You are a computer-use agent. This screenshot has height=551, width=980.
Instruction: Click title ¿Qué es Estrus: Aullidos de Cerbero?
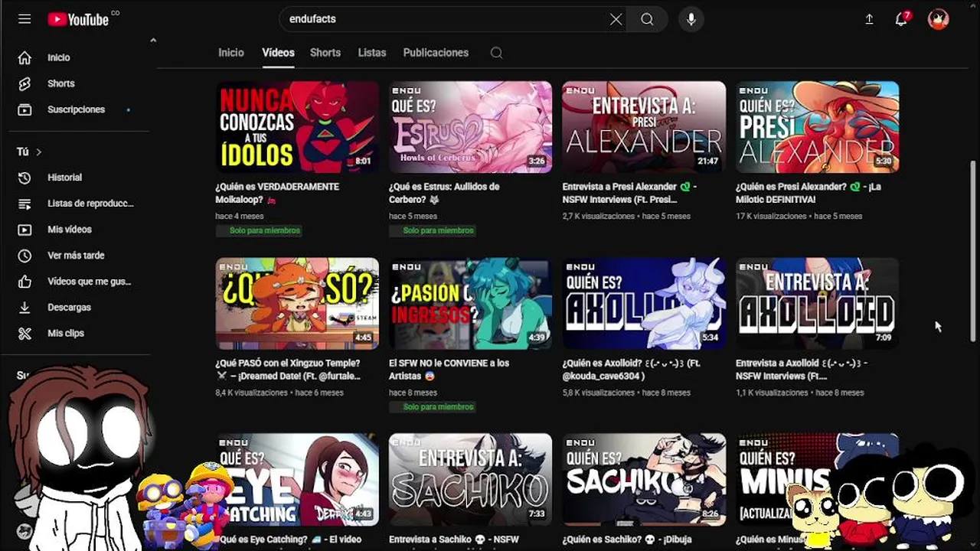point(444,193)
